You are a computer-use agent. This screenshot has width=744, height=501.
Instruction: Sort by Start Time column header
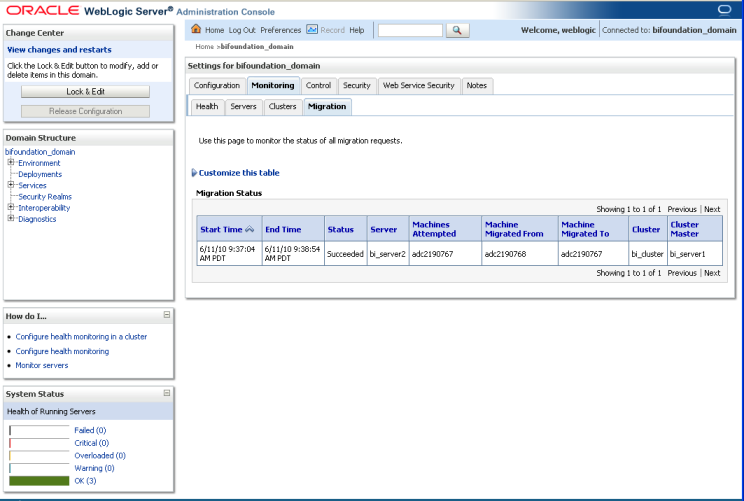coord(221,229)
